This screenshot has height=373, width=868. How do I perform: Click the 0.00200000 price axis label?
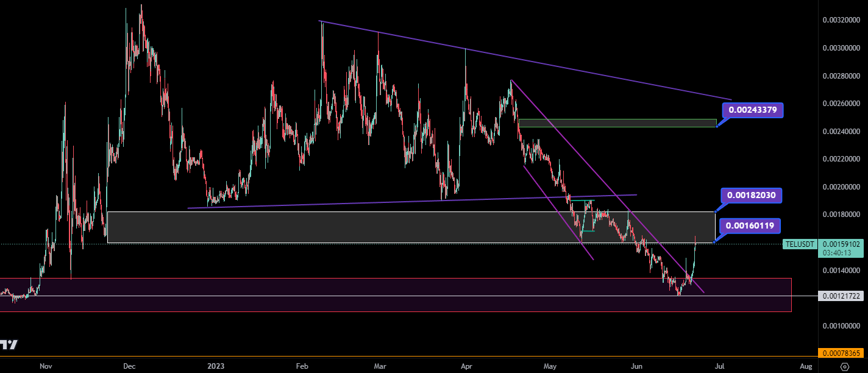click(841, 187)
